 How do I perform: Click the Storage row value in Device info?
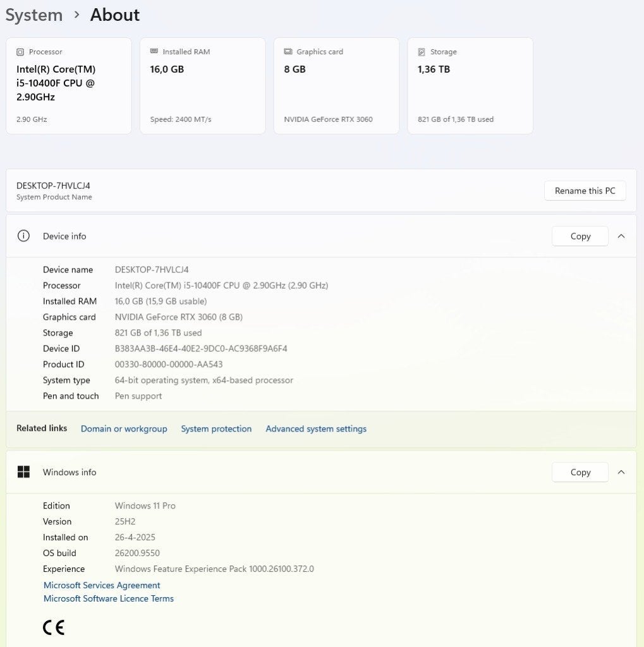158,333
